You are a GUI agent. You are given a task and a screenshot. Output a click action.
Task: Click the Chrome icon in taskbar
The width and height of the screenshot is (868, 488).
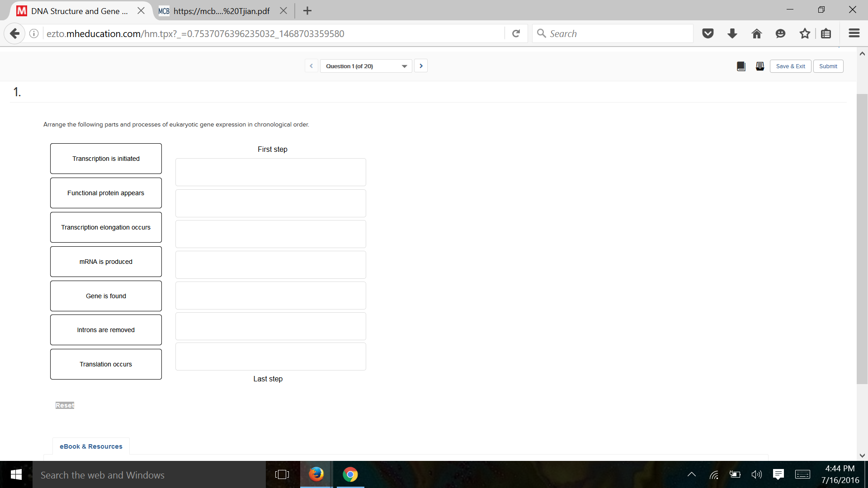click(350, 474)
